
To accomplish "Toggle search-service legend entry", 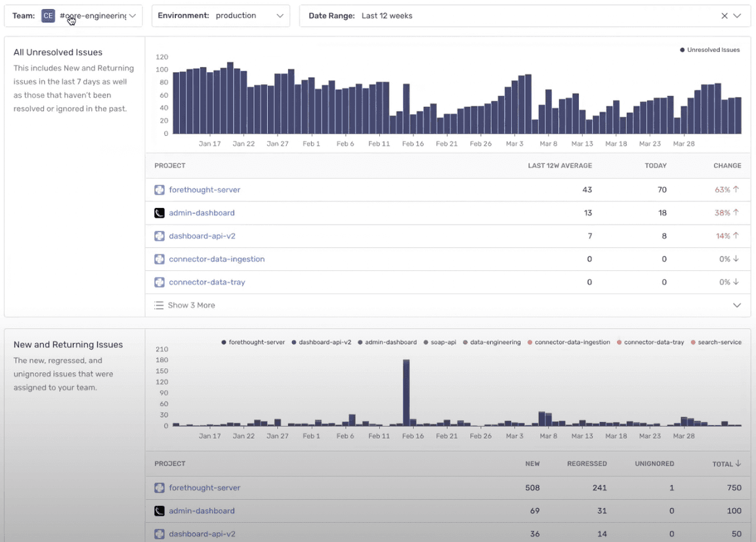I will click(x=716, y=343).
